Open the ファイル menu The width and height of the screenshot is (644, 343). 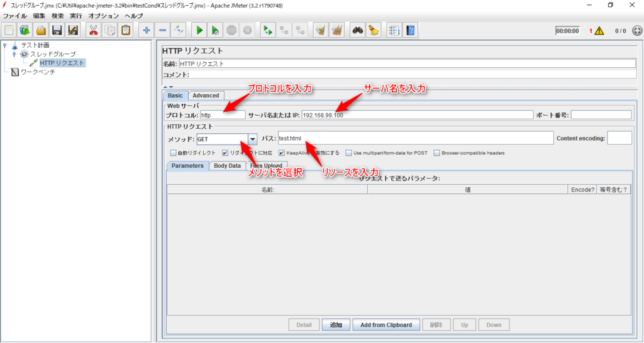(x=15, y=16)
